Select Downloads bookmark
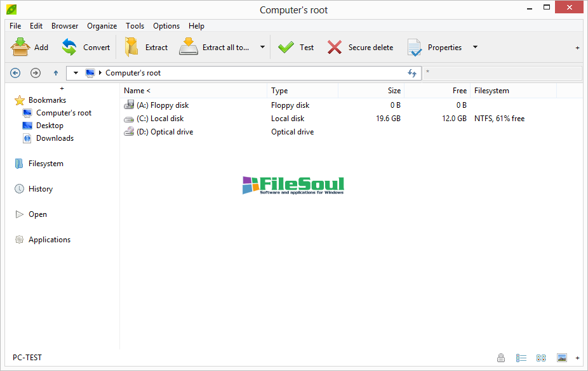Viewport: 588px width, 371px height. click(55, 138)
